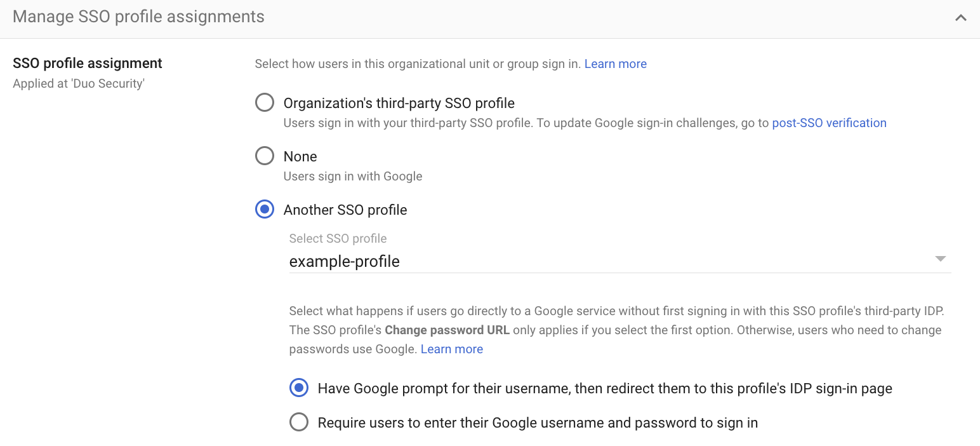
Task: Require Google username and password sign-in
Action: pyautogui.click(x=298, y=421)
